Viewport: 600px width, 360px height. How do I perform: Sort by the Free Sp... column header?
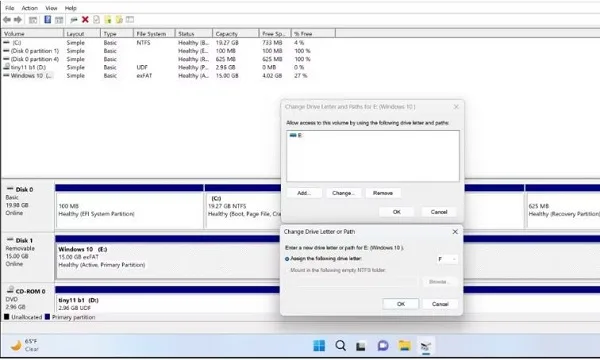275,34
